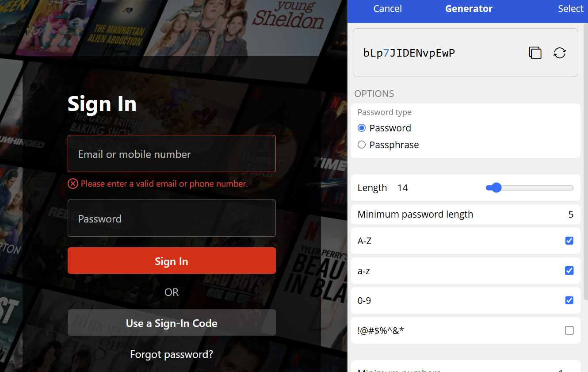Uncheck the A-Z uppercase checkbox
Viewport: 588px width, 372px height.
569,241
